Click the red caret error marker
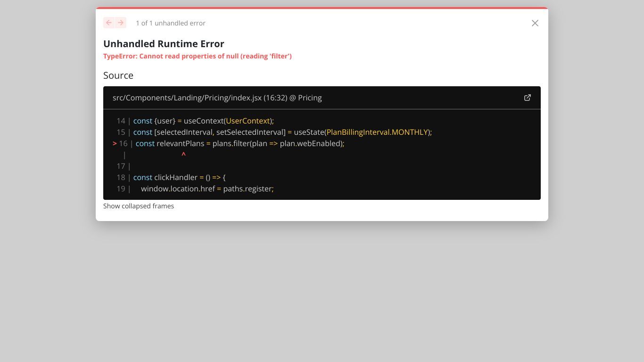644x362 pixels. [x=183, y=155]
